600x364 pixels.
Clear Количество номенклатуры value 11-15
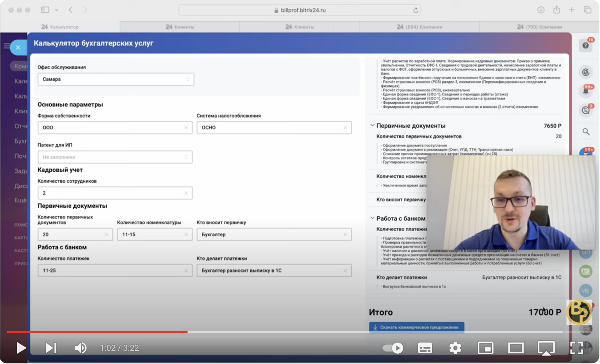coord(186,235)
